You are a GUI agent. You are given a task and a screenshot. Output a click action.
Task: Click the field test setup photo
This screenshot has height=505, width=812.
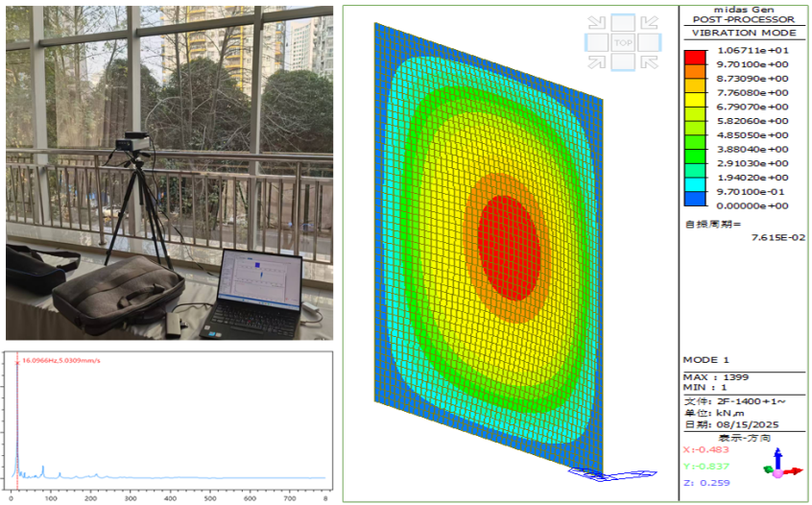170,173
